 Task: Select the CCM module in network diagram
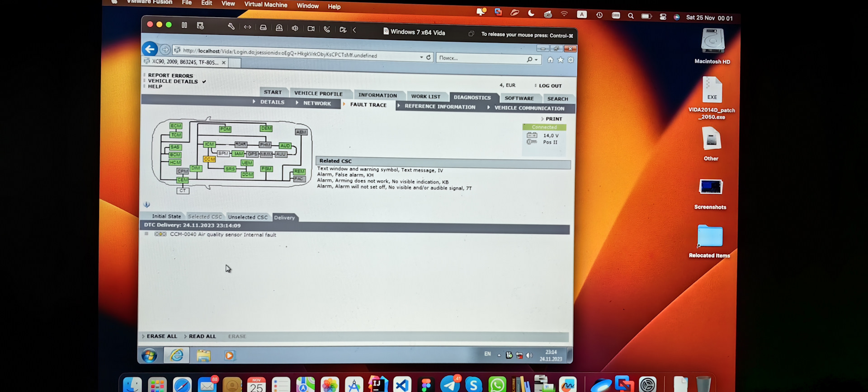[209, 159]
